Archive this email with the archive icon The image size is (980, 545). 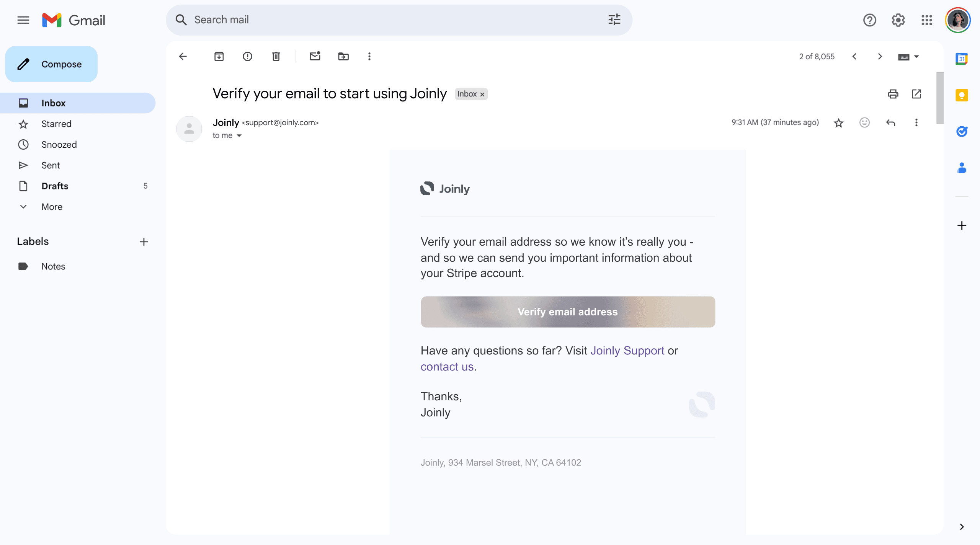point(219,57)
